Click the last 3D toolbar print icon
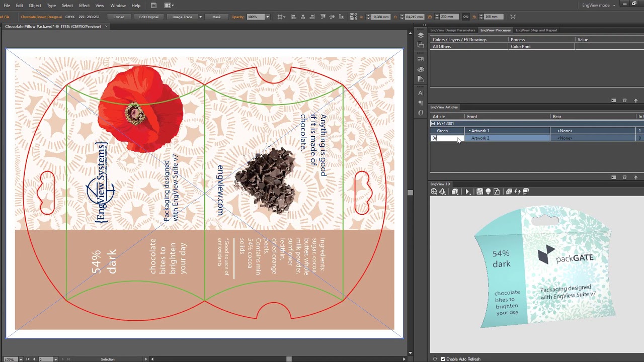 pos(526,192)
